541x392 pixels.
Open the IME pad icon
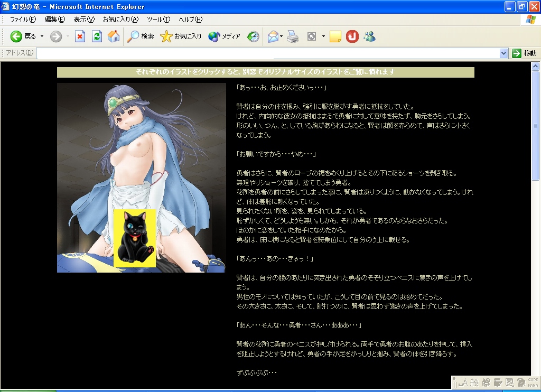point(486,382)
